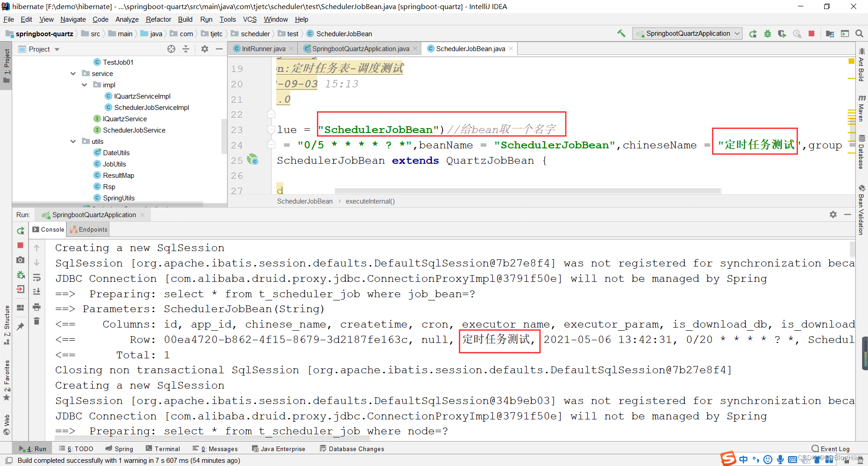The image size is (868, 466).
Task: Open the VCS menu
Action: point(250,19)
